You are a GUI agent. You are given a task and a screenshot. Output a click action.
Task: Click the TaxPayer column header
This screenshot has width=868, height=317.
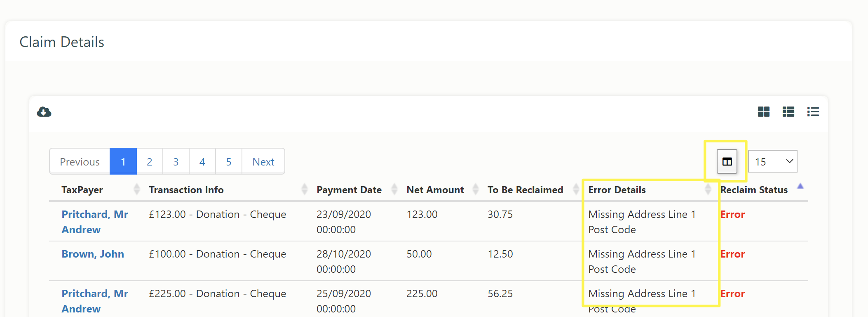(82, 190)
